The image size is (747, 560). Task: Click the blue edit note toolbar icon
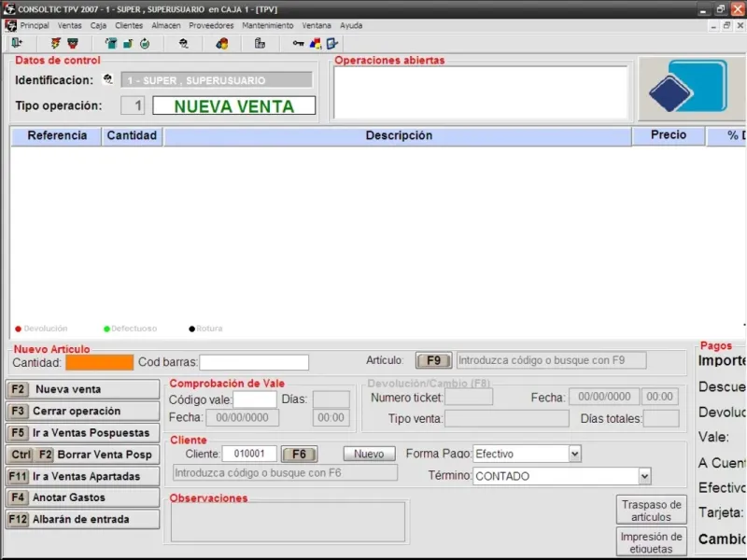[332, 44]
